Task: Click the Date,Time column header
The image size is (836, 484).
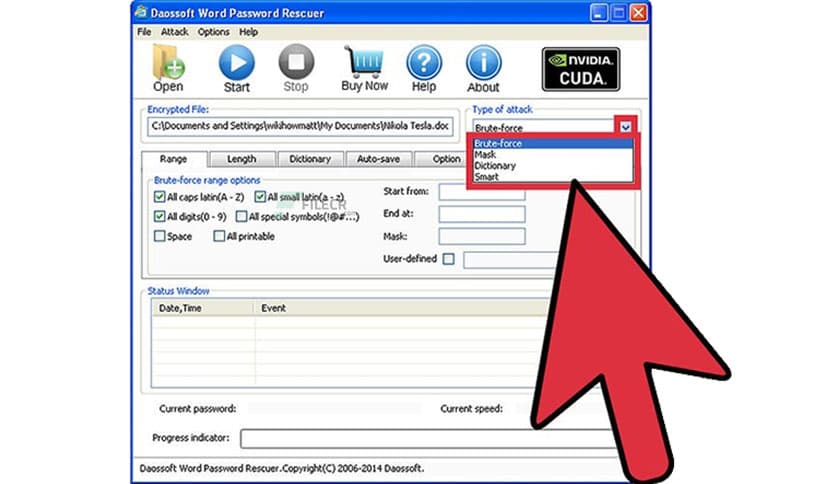Action: tap(203, 308)
